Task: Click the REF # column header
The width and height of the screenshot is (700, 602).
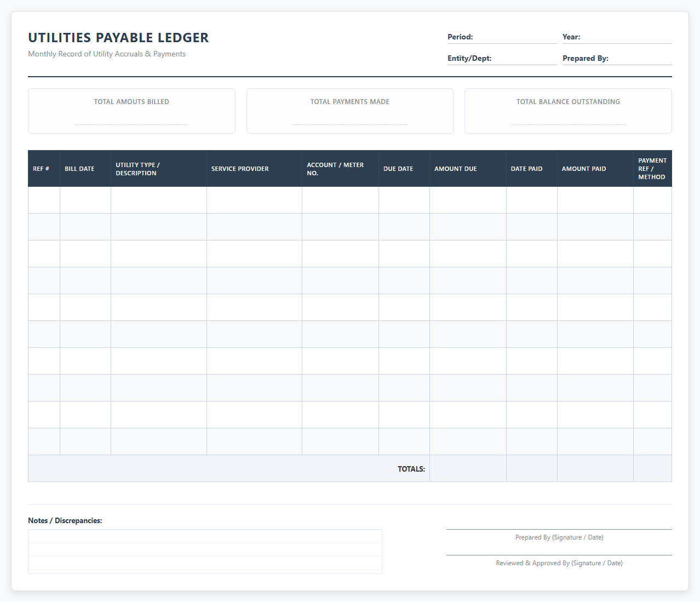Action: point(44,169)
